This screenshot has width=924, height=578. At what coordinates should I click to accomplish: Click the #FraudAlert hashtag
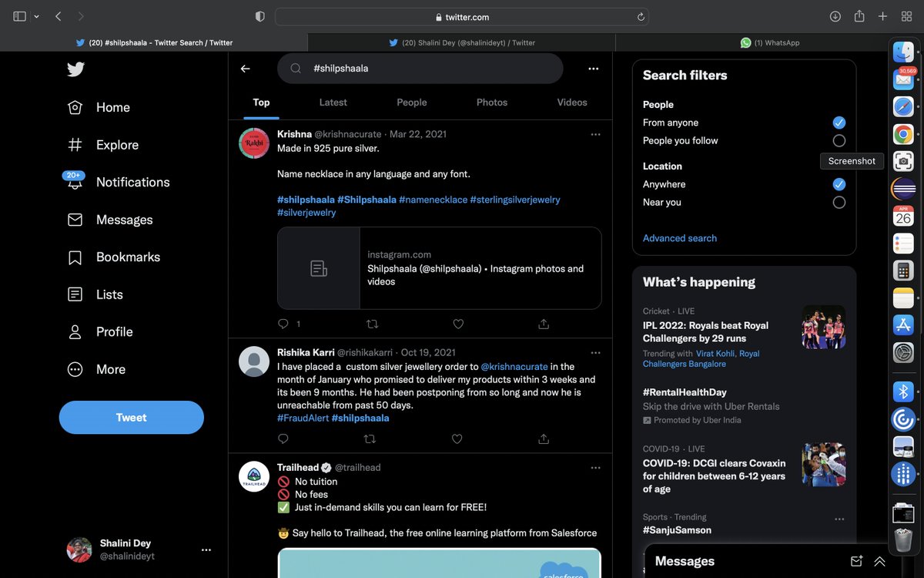click(303, 418)
